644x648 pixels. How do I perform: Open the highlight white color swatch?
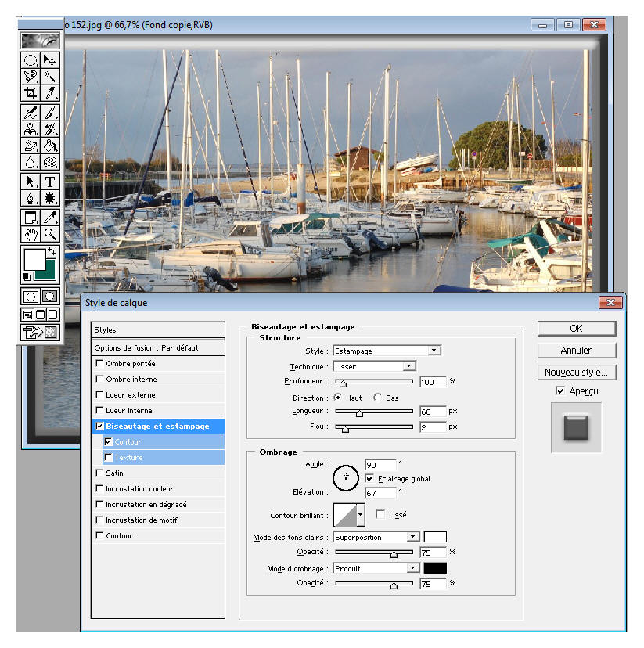coord(435,537)
